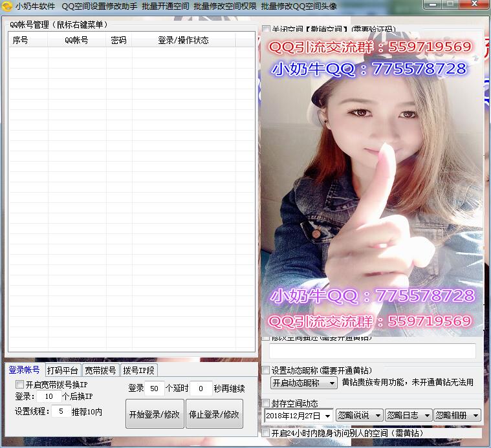Check the 关闭空间 checkbox
The width and height of the screenshot is (491, 448).
click(x=266, y=30)
